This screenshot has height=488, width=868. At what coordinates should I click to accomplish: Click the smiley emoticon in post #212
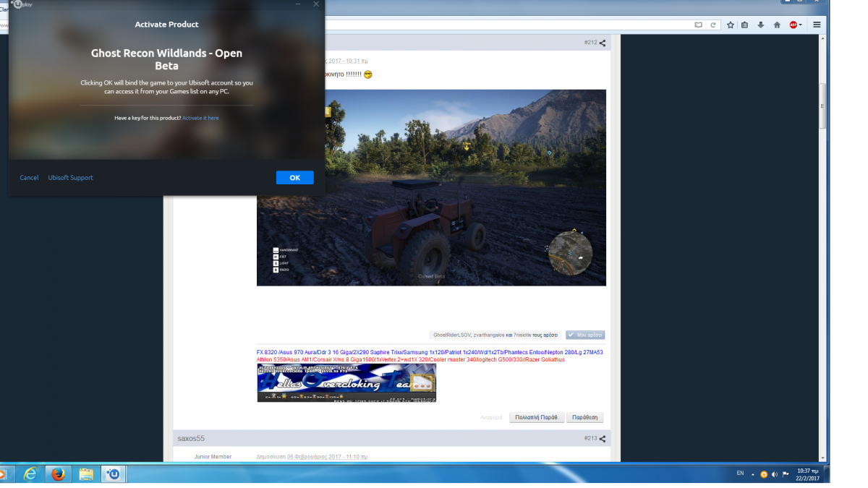[x=368, y=74]
